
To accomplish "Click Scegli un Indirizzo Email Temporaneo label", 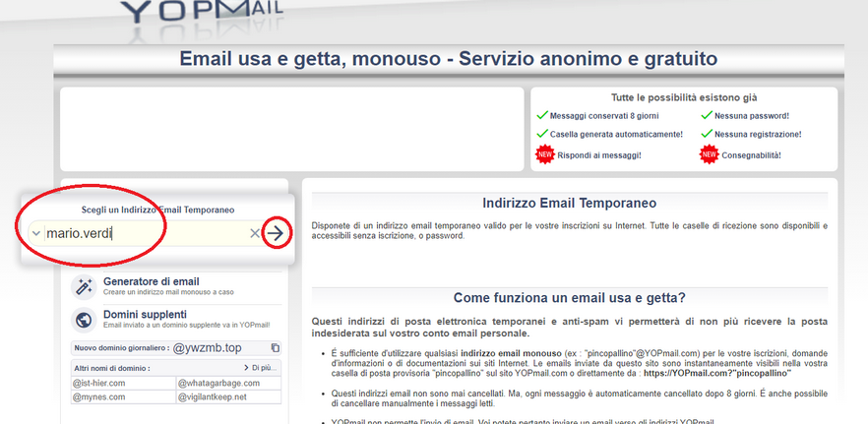I will [157, 211].
